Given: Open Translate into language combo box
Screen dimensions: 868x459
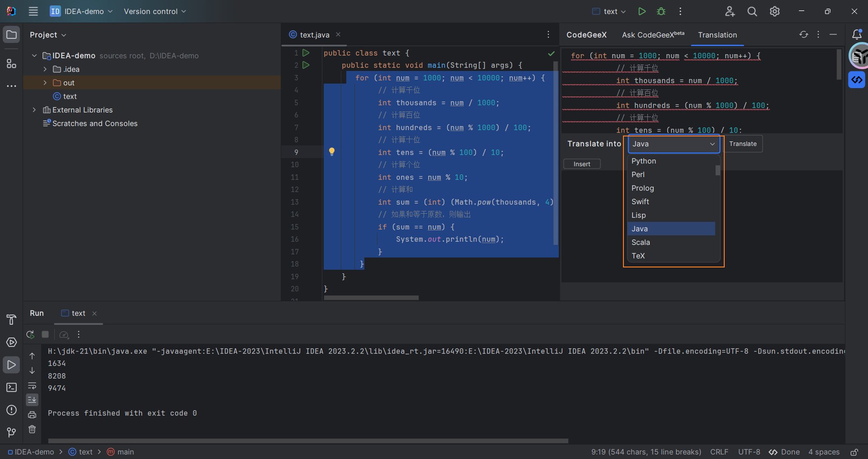Looking at the screenshot, I should (674, 144).
